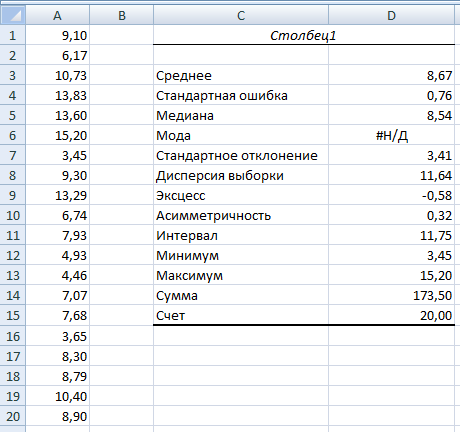This screenshot has height=432, width=460.
Task: Click the Сумма label cell
Action: click(x=241, y=295)
